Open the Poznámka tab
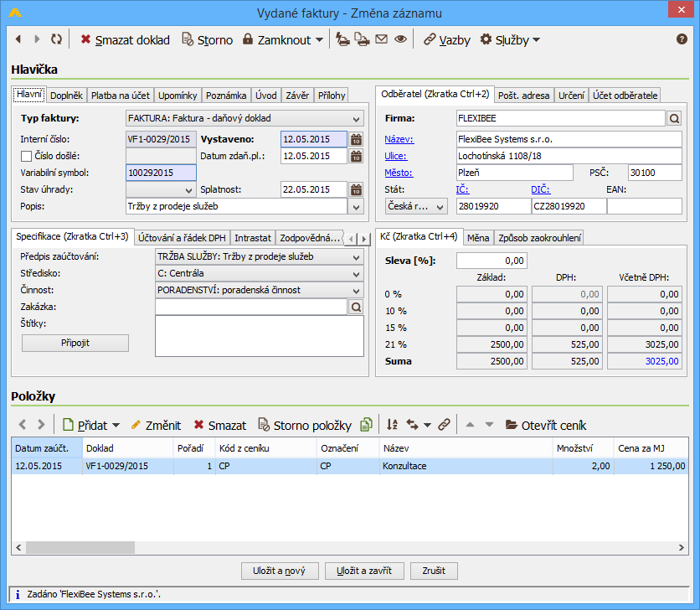Image resolution: width=700 pixels, height=610 pixels. point(226,96)
